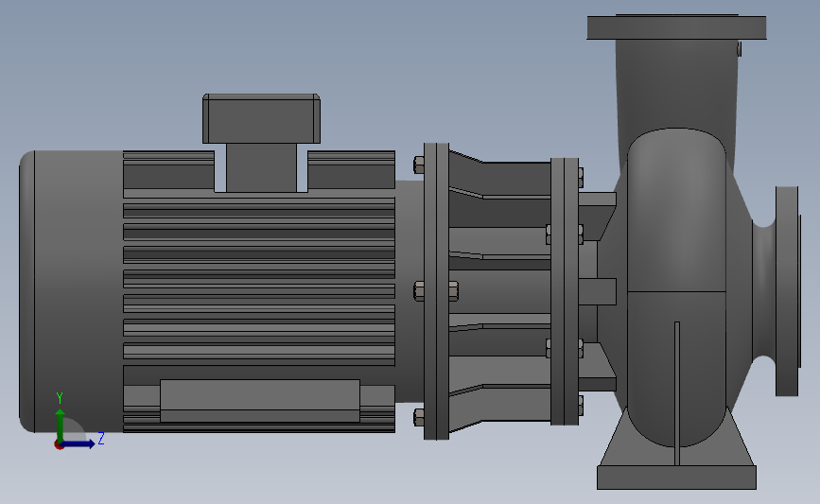
Task: Select the pump support foot base plate
Action: tap(676, 478)
